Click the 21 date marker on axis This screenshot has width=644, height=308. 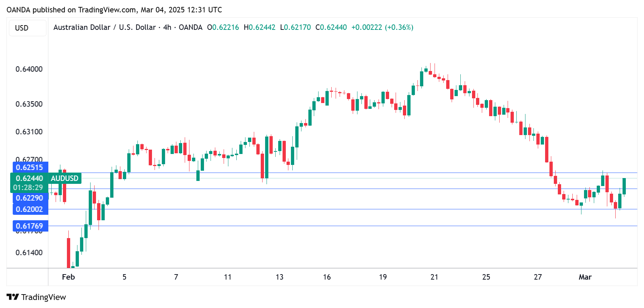pos(434,277)
